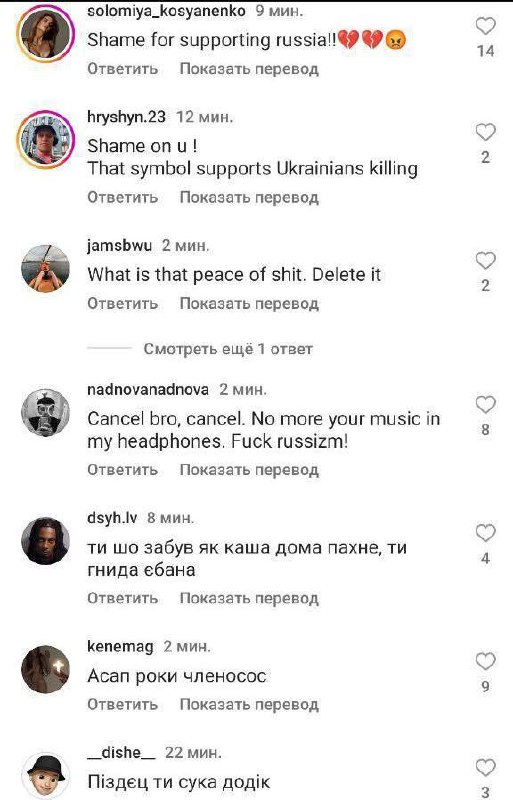Open dsyh.lv's profile avatar
Image resolution: width=513 pixels, height=800 pixels.
45,541
